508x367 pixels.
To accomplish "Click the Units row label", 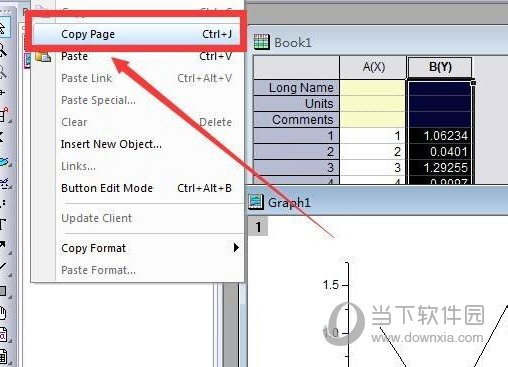I will (x=297, y=104).
